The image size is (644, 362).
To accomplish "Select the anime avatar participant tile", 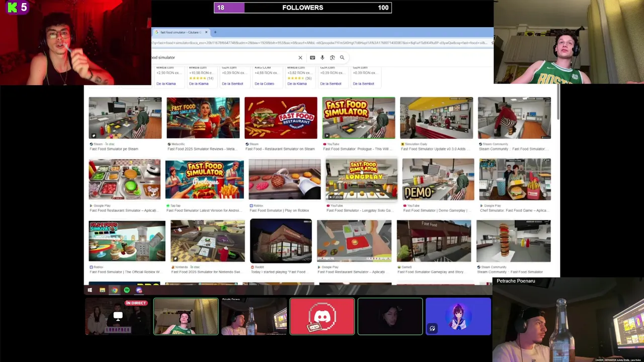I will (458, 317).
